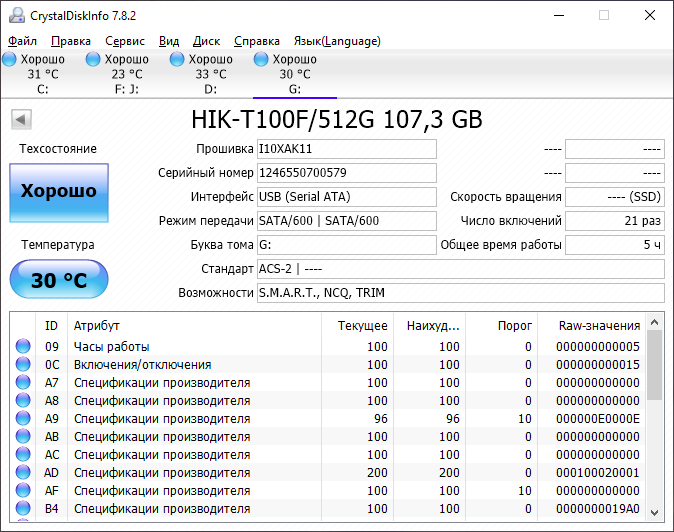Click raw value 000000000015
Image resolution: width=674 pixels, height=532 pixels.
point(597,364)
